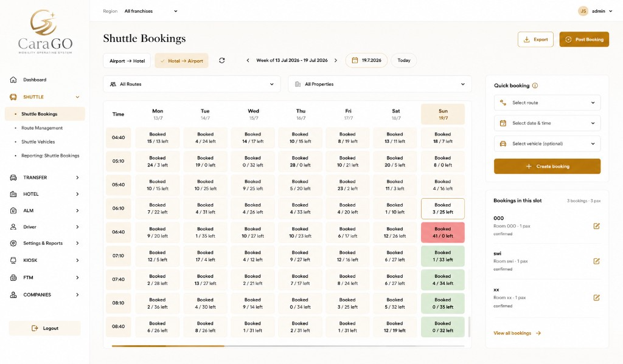
Task: Click the FTM sidebar icon
Action: (x=13, y=278)
